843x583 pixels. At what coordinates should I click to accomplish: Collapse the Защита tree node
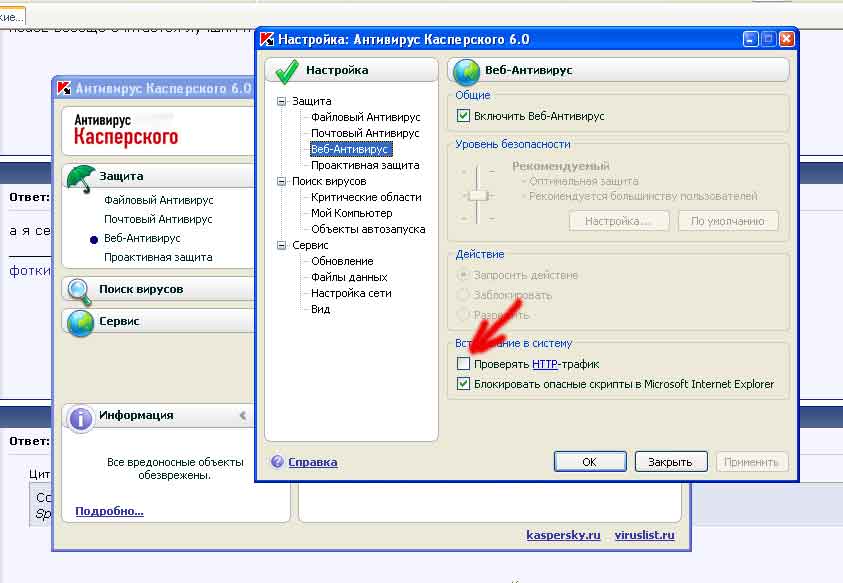click(x=281, y=101)
